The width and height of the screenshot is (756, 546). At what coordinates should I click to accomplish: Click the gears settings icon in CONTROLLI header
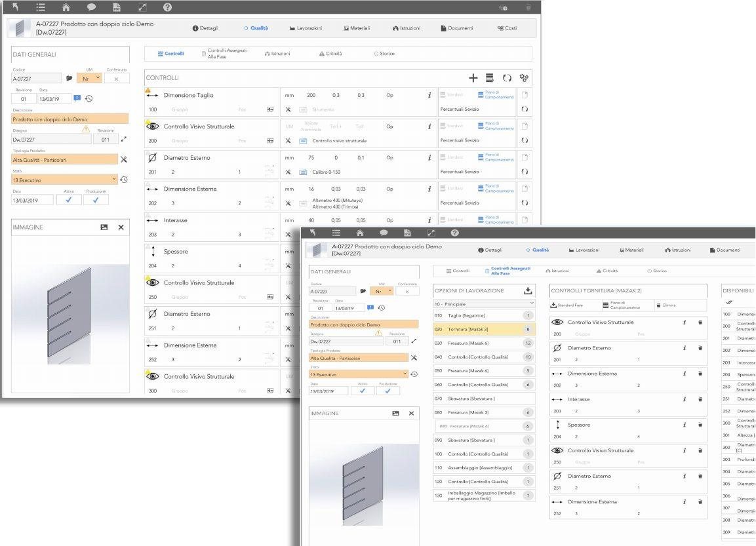click(x=524, y=77)
